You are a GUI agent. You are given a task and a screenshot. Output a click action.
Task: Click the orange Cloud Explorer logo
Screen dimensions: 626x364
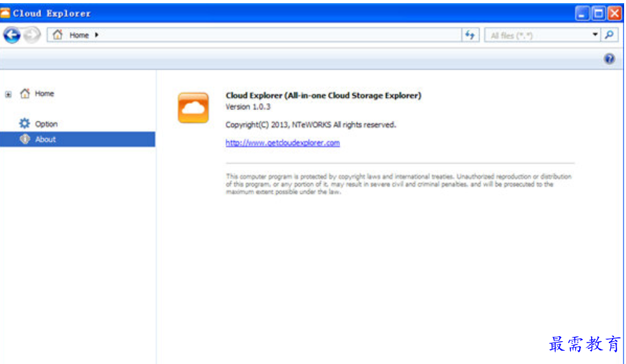click(x=193, y=108)
